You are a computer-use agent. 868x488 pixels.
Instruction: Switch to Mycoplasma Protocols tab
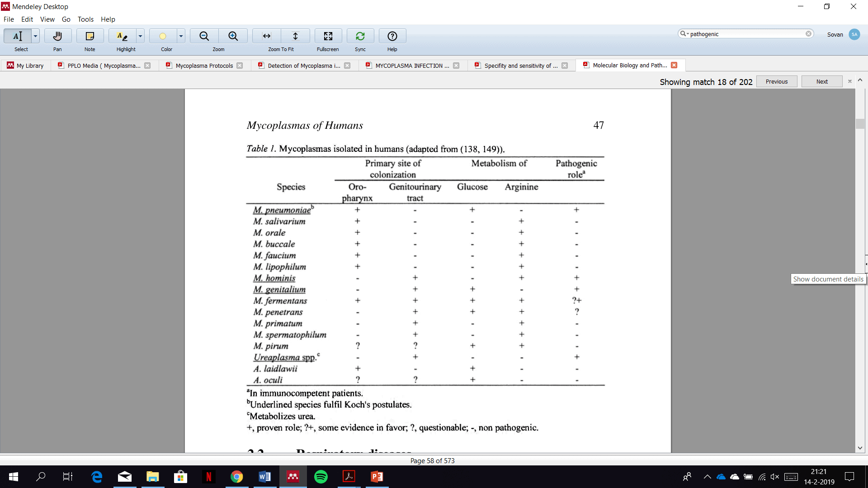coord(204,66)
